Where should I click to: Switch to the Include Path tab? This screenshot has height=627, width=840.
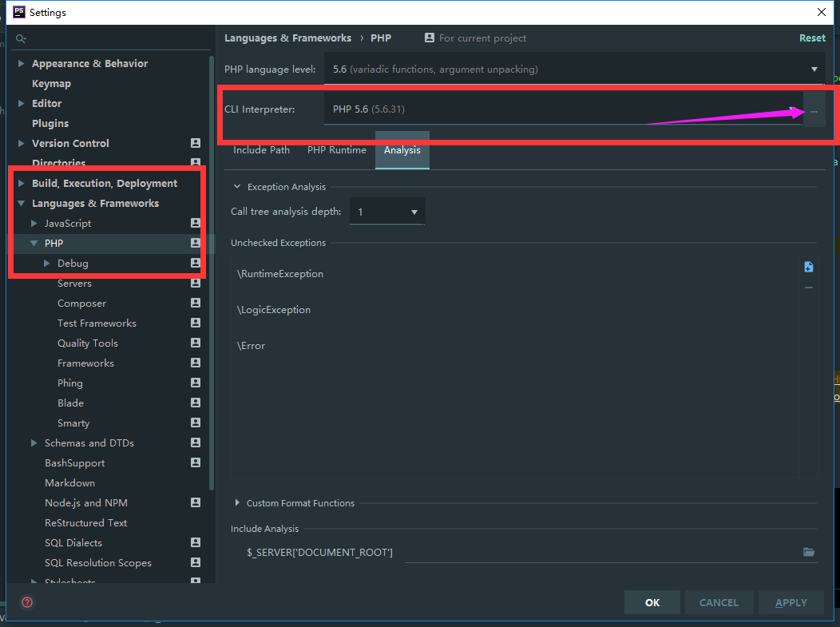click(261, 150)
